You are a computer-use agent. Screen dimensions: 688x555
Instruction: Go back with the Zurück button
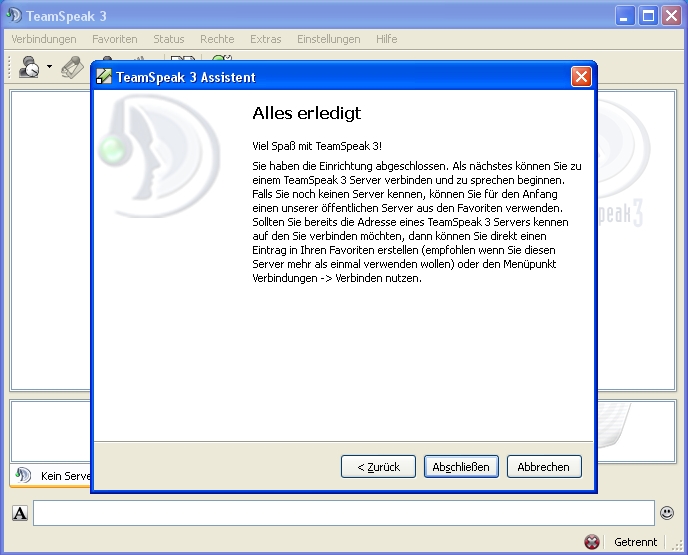[378, 466]
